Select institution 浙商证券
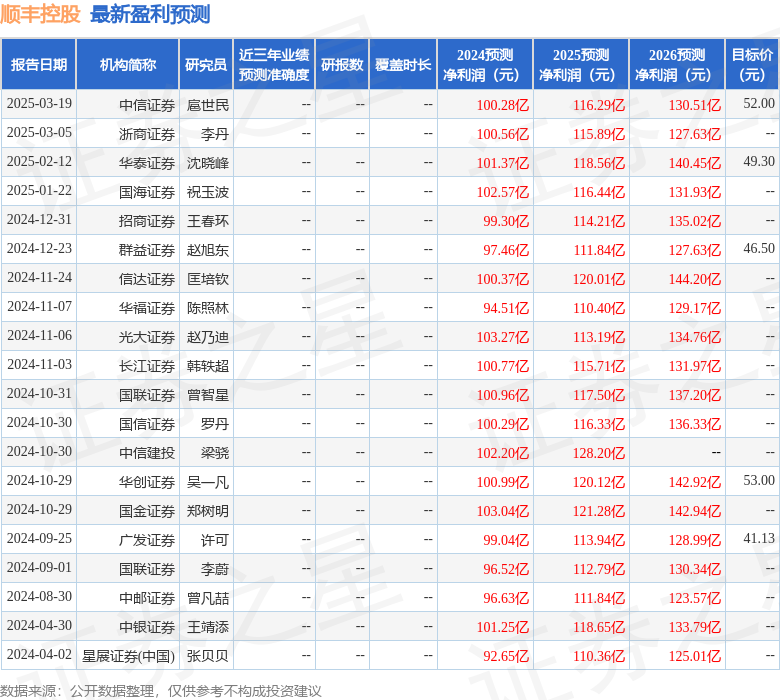 pyautogui.click(x=147, y=134)
